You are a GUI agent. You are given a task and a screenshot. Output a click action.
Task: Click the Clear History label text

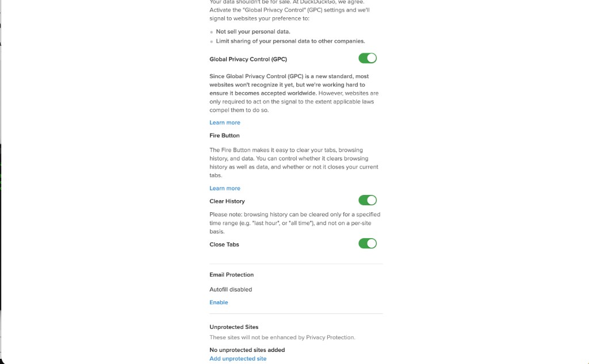(x=227, y=201)
